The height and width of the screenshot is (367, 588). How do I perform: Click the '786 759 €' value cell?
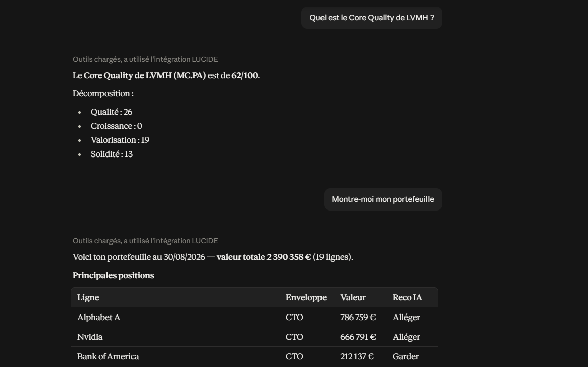pos(358,317)
